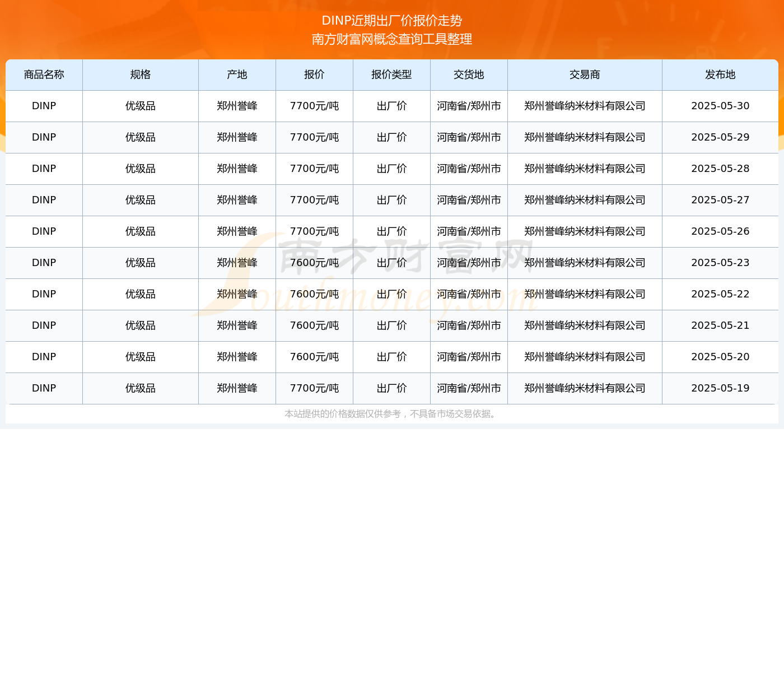Click the 7700元/吨 price in the 2025-05-30 row
Image resolution: width=784 pixels, height=675 pixels.
pyautogui.click(x=314, y=106)
